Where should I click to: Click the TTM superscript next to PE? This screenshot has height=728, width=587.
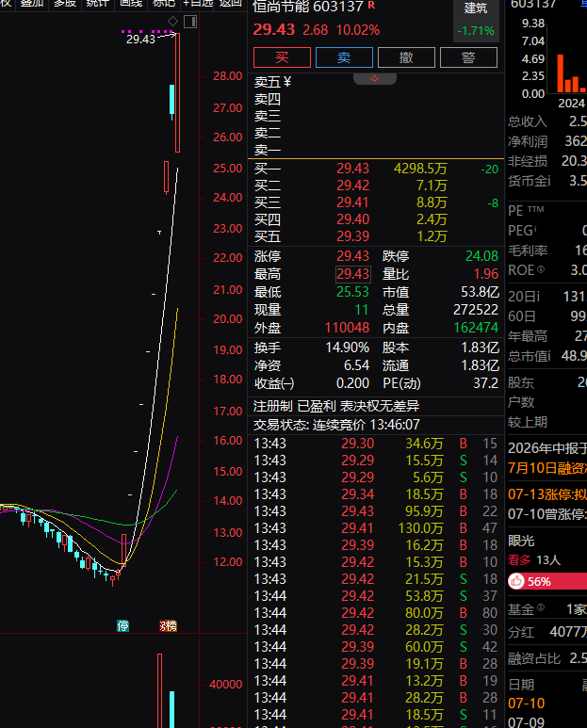point(535,209)
